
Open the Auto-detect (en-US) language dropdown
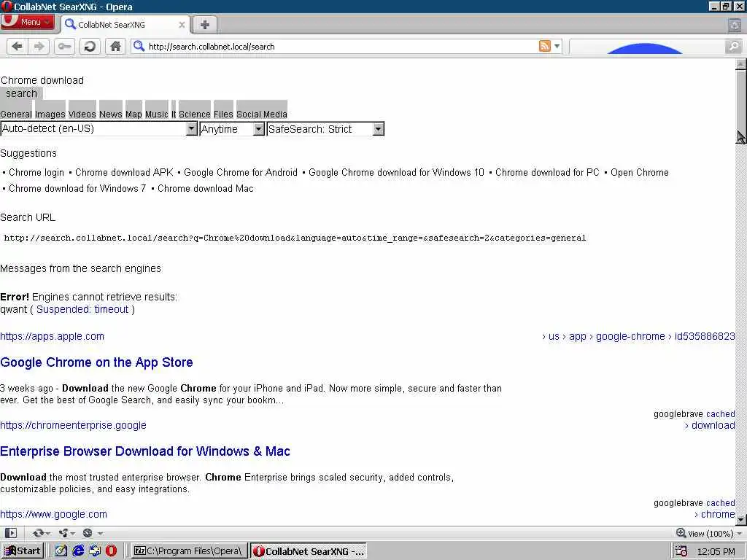pos(99,128)
